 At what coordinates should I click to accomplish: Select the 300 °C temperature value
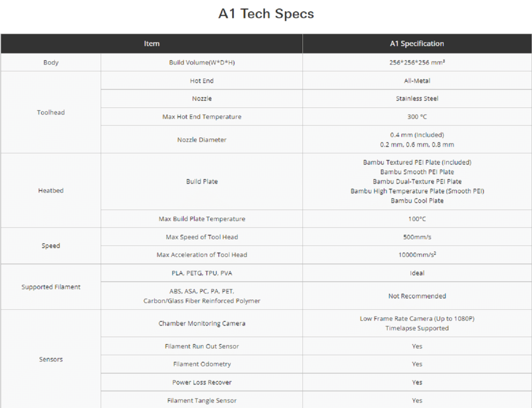pyautogui.click(x=417, y=117)
